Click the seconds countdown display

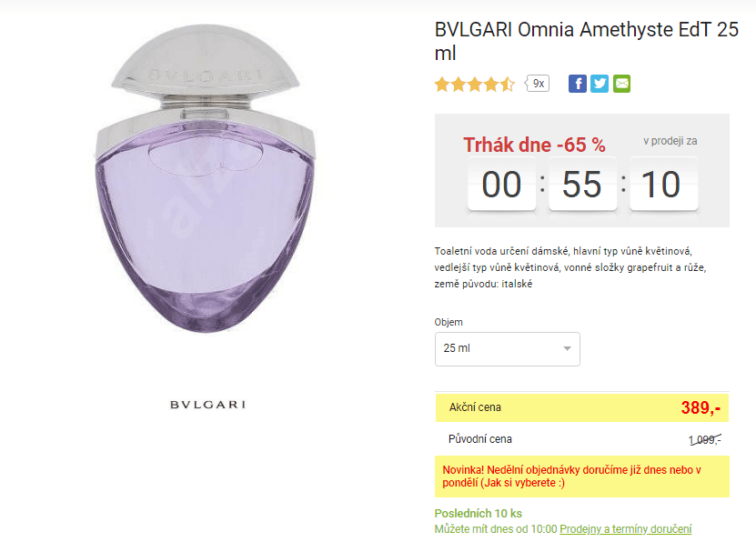(663, 184)
